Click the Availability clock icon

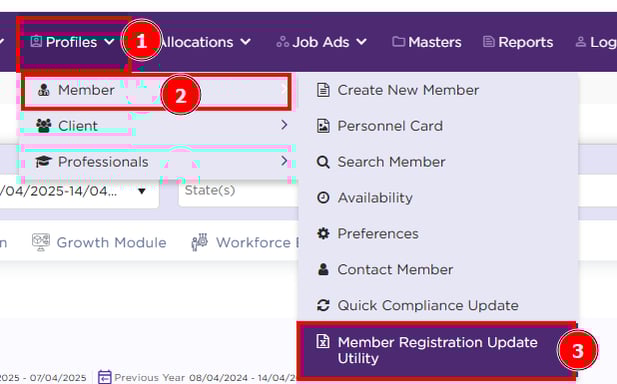tap(323, 198)
